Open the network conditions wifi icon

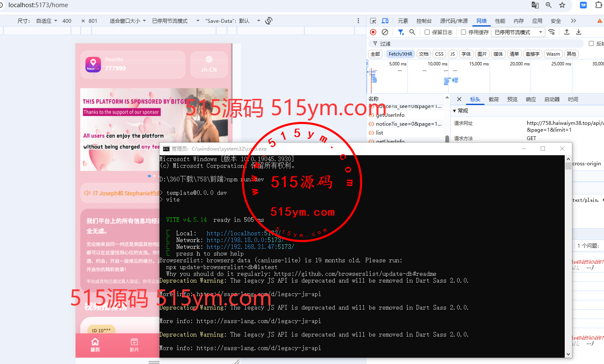pos(552,32)
